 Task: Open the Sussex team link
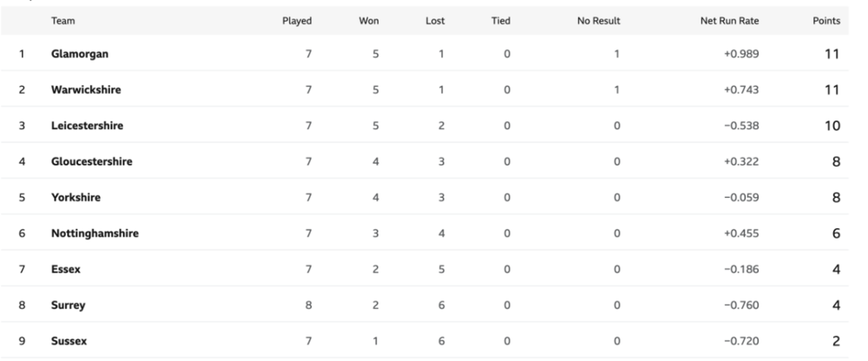click(69, 341)
